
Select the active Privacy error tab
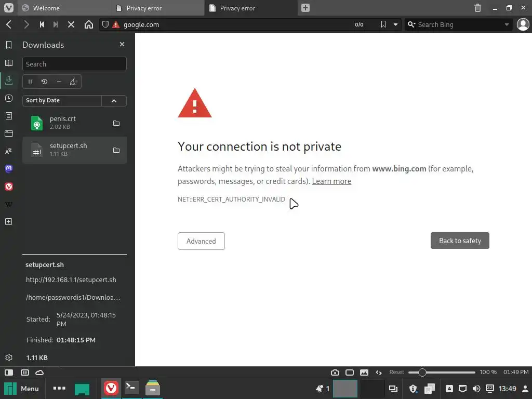coord(251,8)
